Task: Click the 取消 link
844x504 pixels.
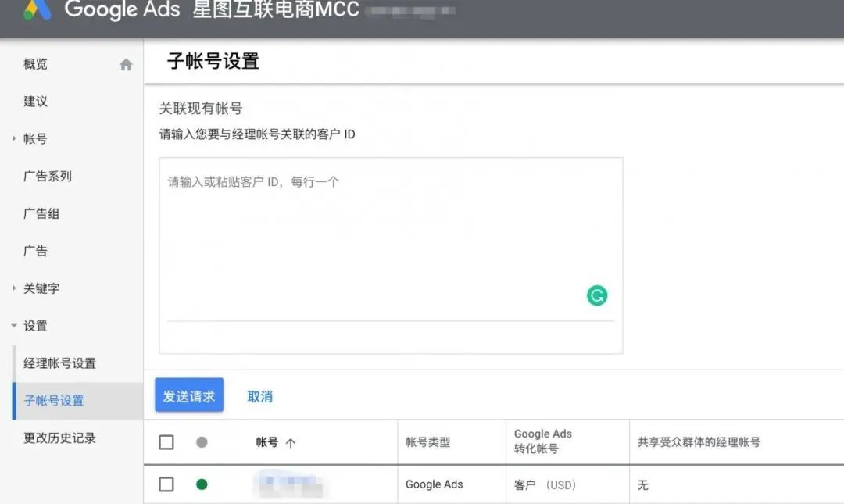Action: coord(259,395)
